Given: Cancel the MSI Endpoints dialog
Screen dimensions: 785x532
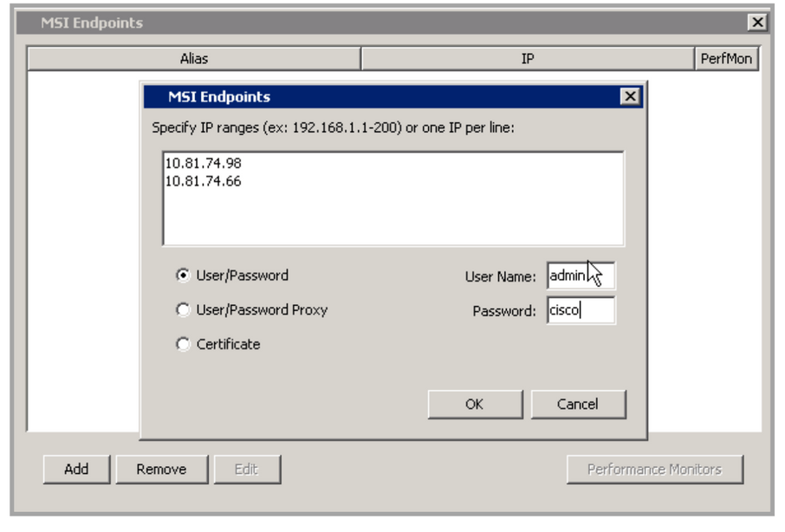Looking at the screenshot, I should [x=578, y=405].
